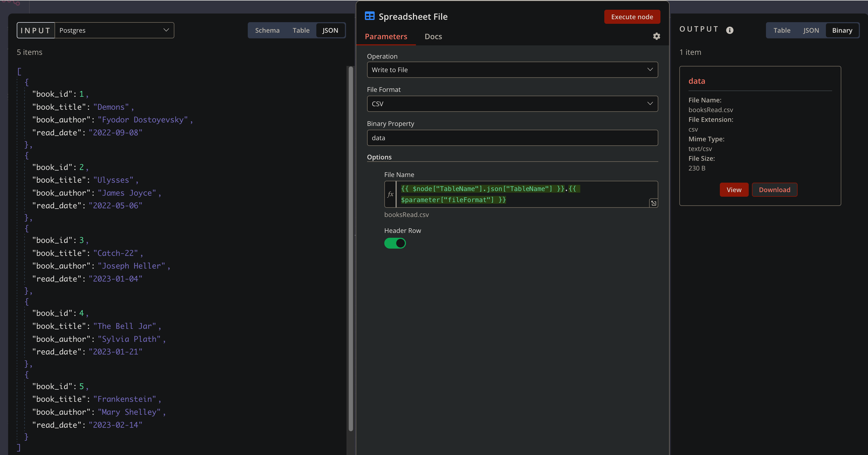
Task: Click the OUTPUT info icon
Action: (730, 30)
